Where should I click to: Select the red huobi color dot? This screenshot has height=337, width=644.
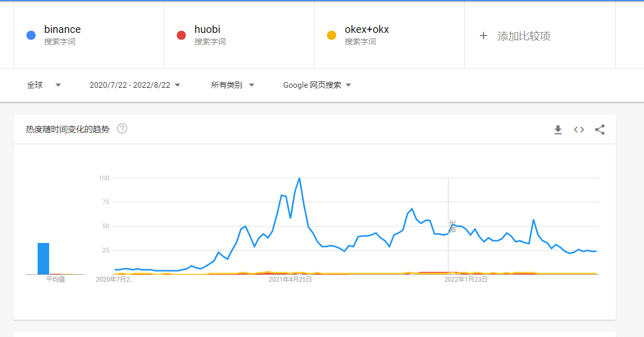(x=181, y=36)
